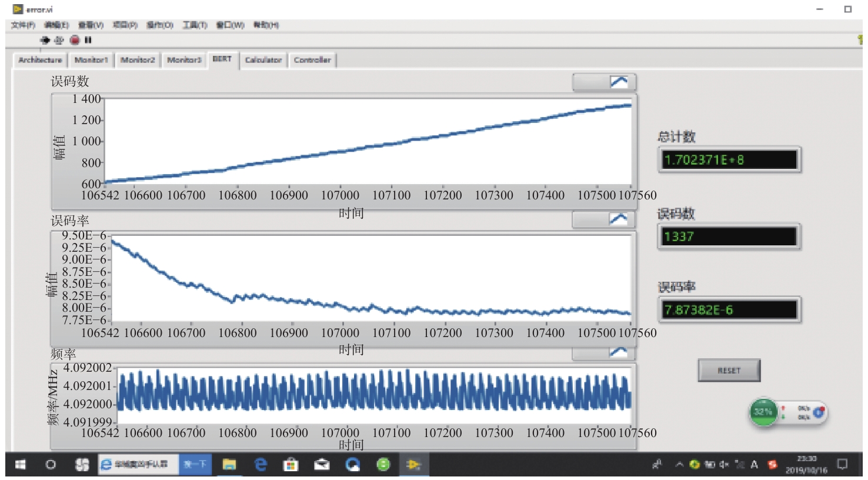Open the 操作(O) menu
The height and width of the screenshot is (480, 868).
click(x=160, y=25)
